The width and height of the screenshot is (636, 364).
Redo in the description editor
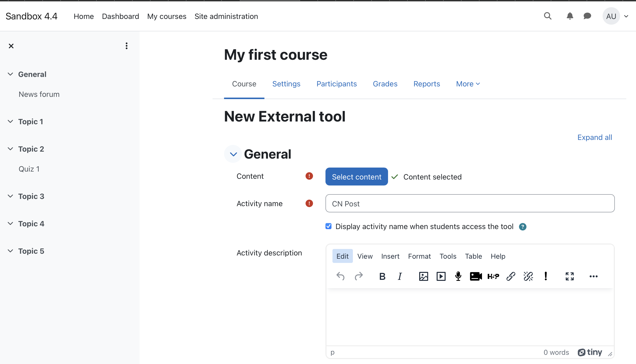pos(359,276)
